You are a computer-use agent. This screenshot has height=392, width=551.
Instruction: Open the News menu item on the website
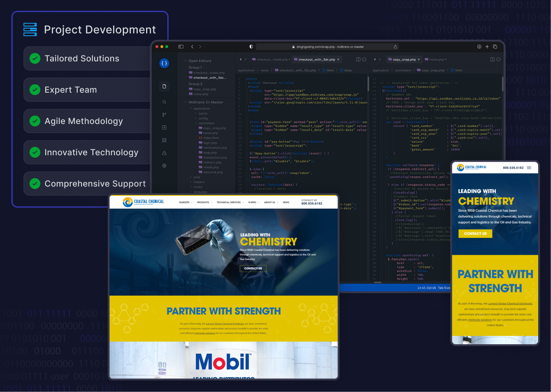point(286,202)
